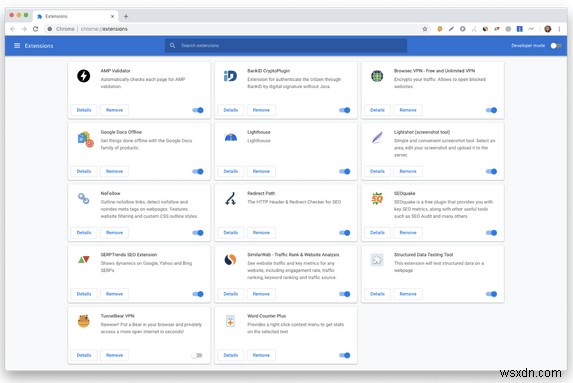The image size is (573, 383).
Task: Click the search magnifier icon
Action: (172, 46)
